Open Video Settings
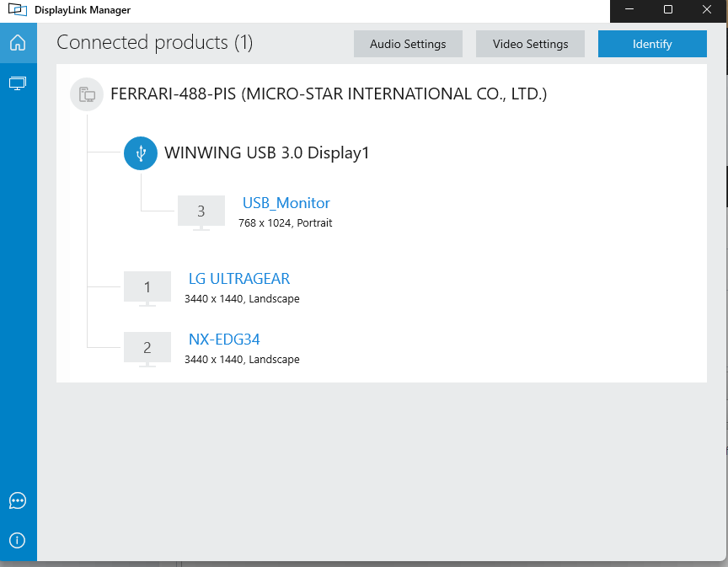728x567 pixels. 530,44
